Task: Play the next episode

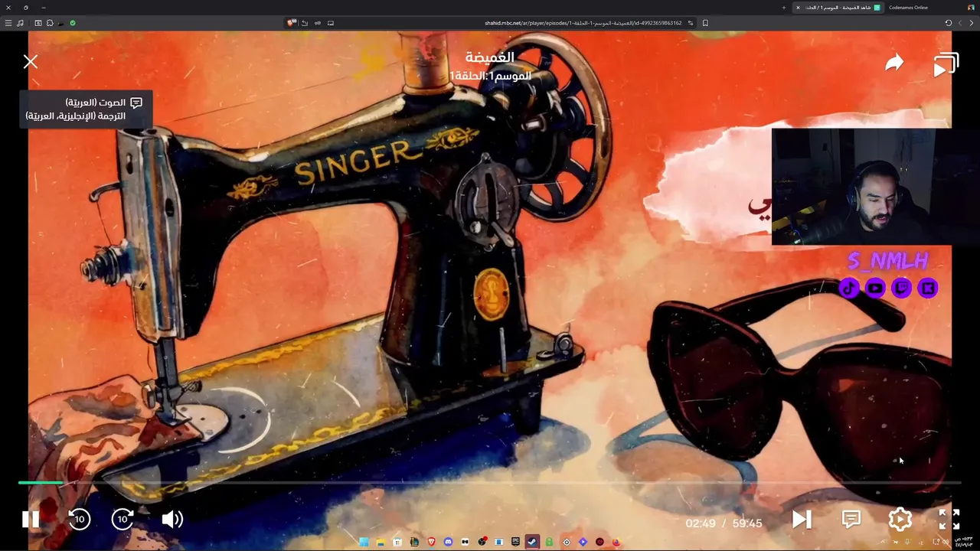Action: (801, 520)
